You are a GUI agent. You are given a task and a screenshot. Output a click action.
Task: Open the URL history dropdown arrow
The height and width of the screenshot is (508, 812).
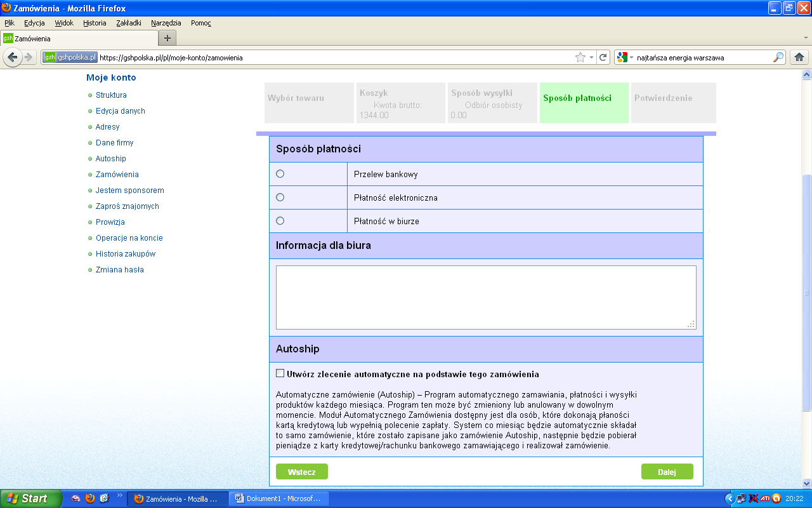591,57
